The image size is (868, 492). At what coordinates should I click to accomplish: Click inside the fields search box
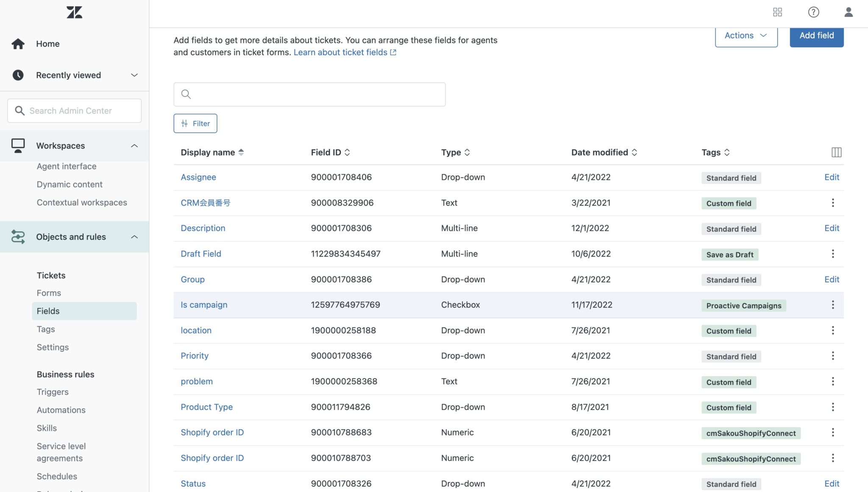coord(309,94)
